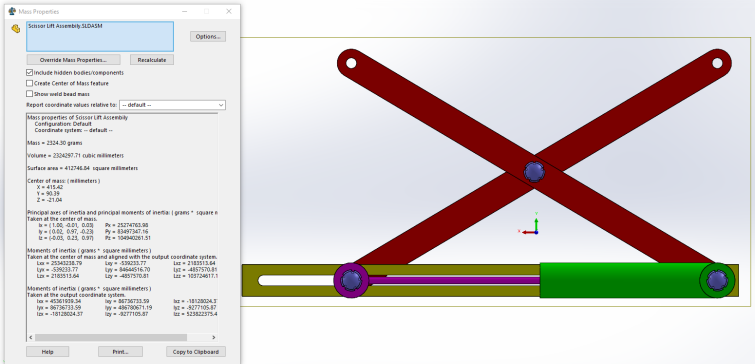Recalculate the mass properties

[152, 60]
